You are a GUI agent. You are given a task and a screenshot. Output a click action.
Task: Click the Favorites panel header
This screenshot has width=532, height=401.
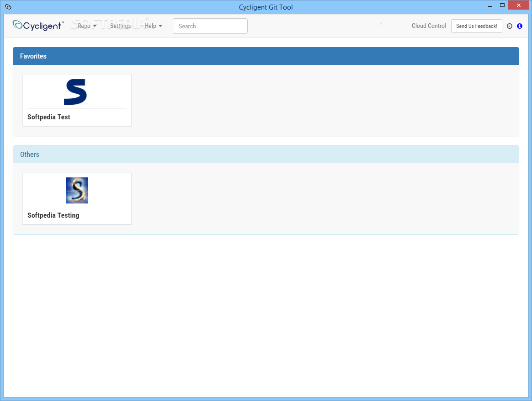click(266, 56)
